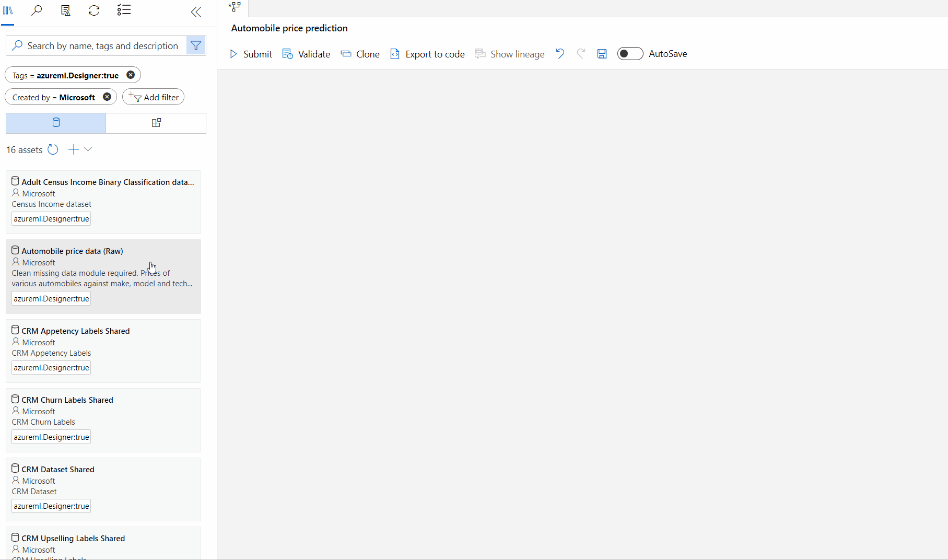
Task: Select CRM Churn Labels Shared dataset
Action: point(103,420)
